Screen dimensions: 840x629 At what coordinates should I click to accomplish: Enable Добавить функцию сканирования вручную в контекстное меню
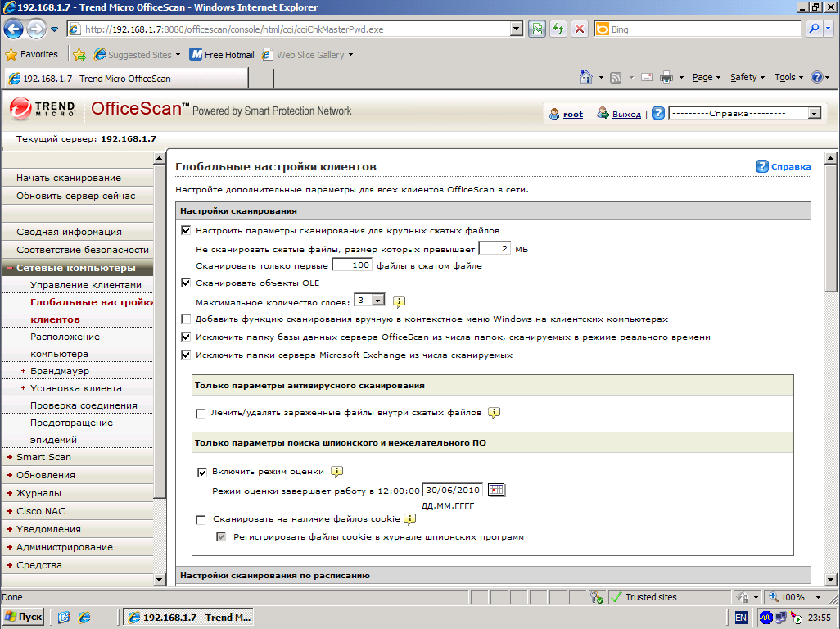coord(186,319)
